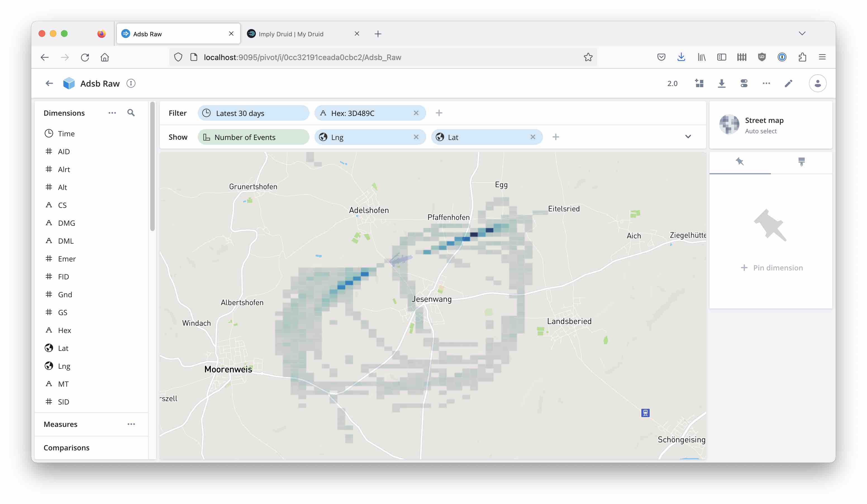Remove the Lat split pill
This screenshot has height=504, width=867.
[533, 137]
